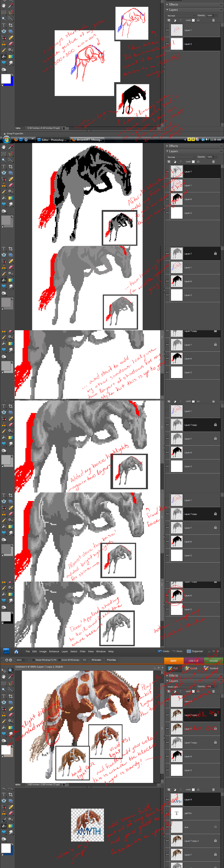This screenshot has width=224, height=868.
Task: Pick the Cookie Cutter tool beside the Untitled-5 canvas
Action: [x=3, y=703]
